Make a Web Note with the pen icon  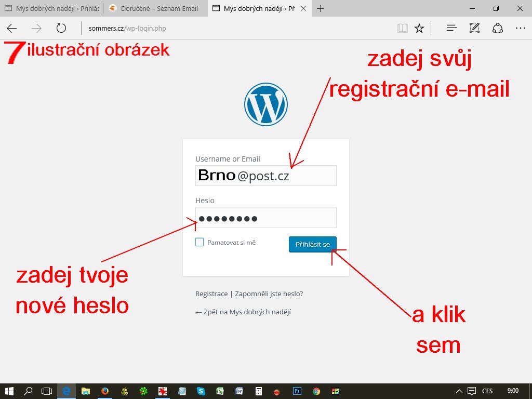pyautogui.click(x=474, y=28)
